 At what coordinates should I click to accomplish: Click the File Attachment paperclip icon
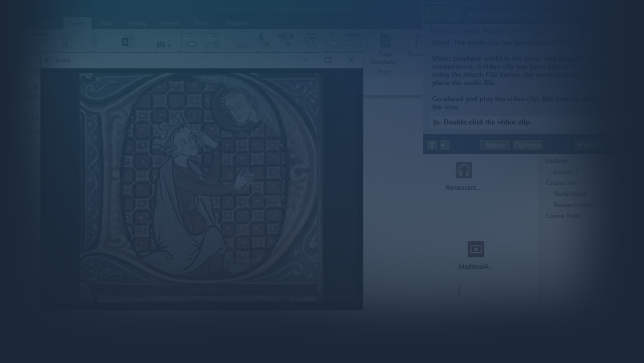coord(94,41)
